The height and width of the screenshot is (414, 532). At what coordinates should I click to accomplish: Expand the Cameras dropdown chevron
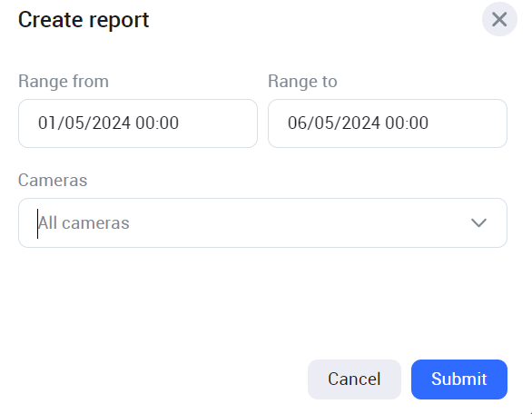[x=478, y=223]
